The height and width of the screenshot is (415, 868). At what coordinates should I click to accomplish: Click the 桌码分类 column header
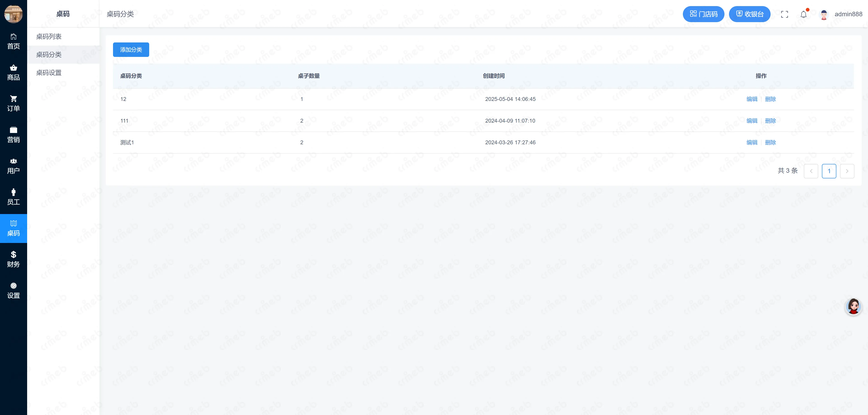[131, 76]
